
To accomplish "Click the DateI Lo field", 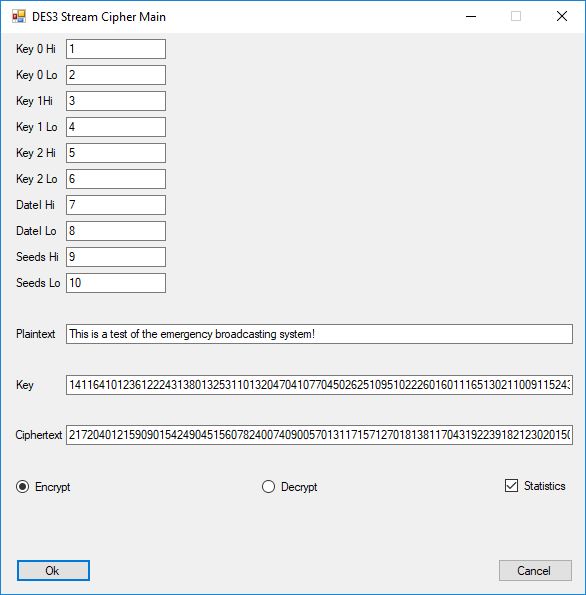I will (116, 231).
